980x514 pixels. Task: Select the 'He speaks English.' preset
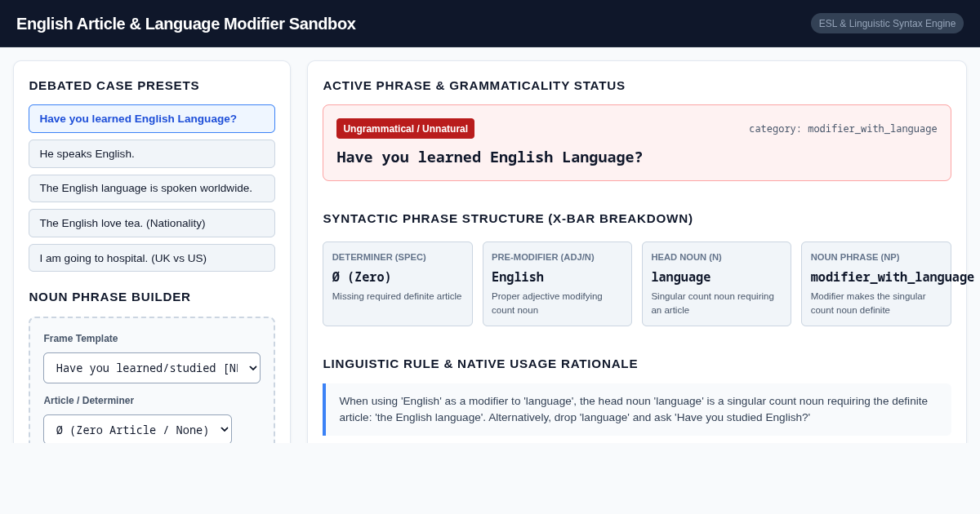pos(152,153)
